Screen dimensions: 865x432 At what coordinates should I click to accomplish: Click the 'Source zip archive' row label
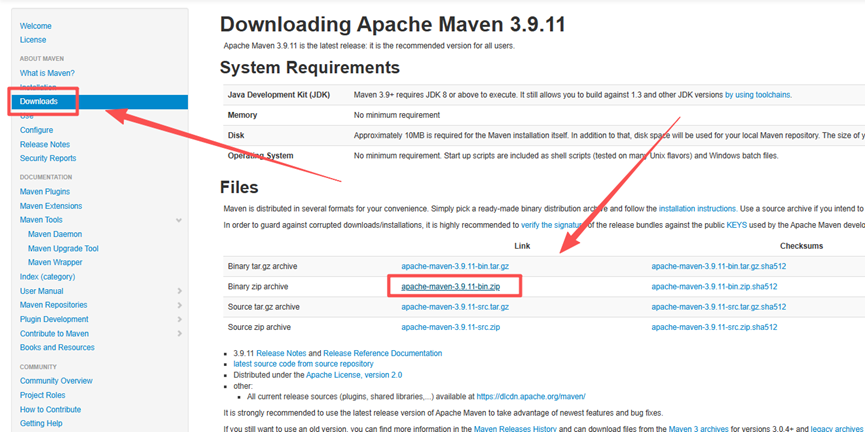click(258, 328)
